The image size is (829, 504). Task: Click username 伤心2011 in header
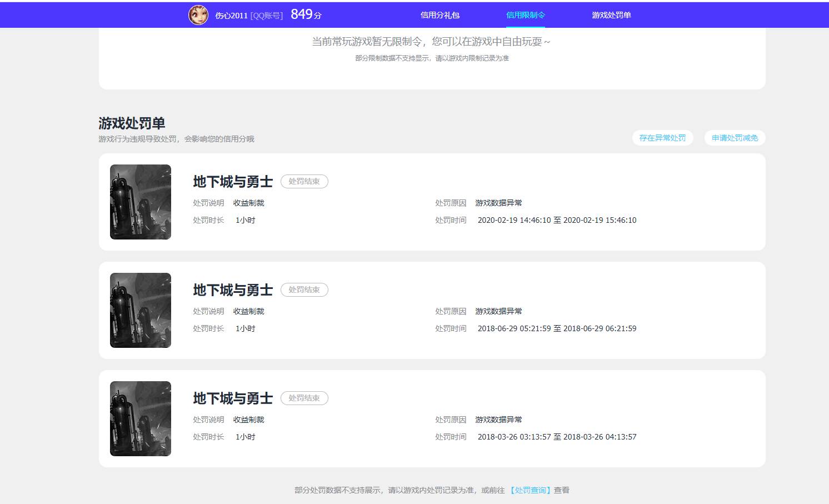pyautogui.click(x=231, y=16)
